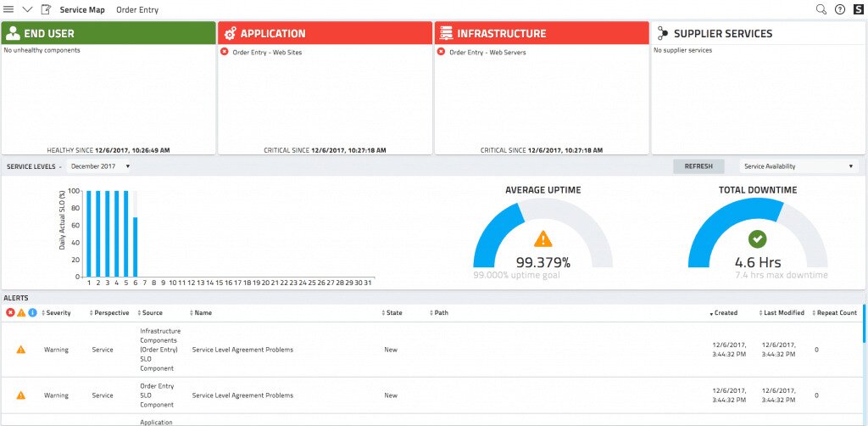The image size is (868, 426).
Task: Click the day 6 bar in SLO chart
Action: click(x=135, y=246)
